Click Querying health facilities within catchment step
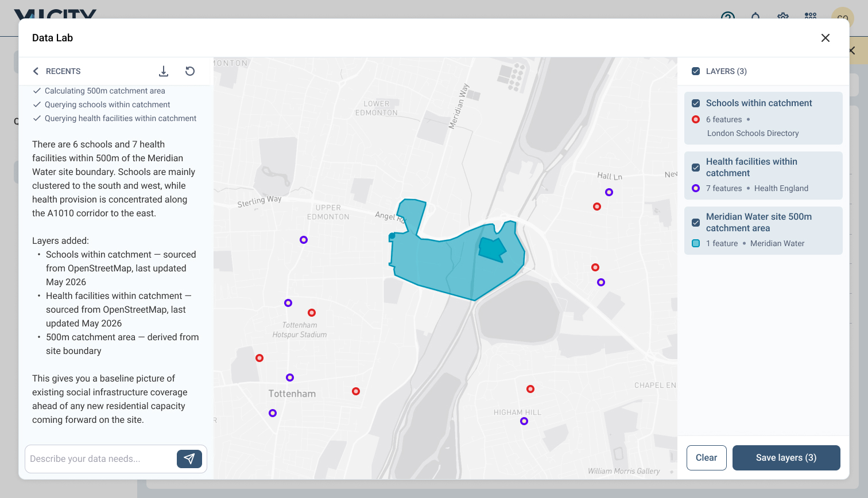This screenshot has width=868, height=498. click(x=121, y=118)
